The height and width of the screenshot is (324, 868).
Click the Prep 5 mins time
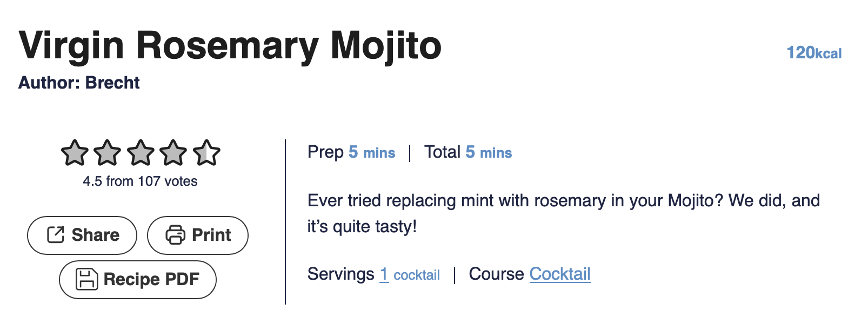point(372,153)
